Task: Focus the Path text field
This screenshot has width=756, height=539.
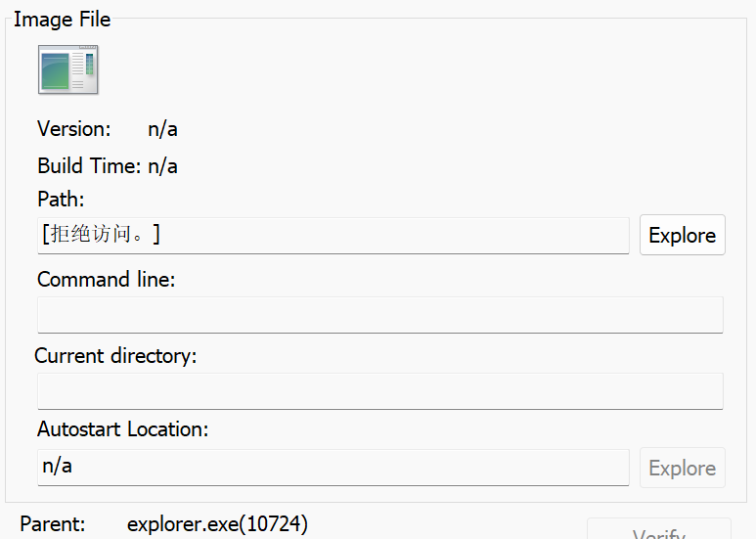Action: 391,235
